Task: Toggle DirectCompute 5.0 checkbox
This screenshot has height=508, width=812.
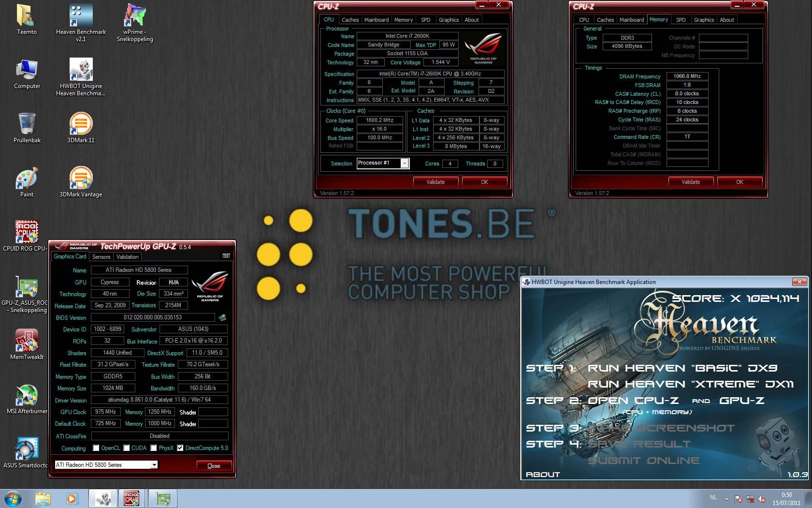Action: [x=180, y=448]
